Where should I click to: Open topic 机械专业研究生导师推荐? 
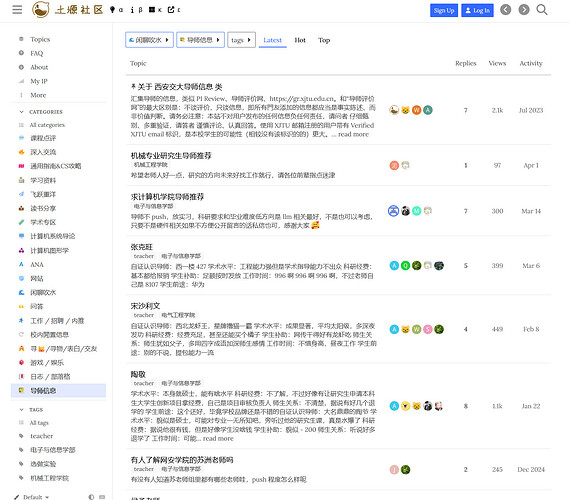[171, 156]
